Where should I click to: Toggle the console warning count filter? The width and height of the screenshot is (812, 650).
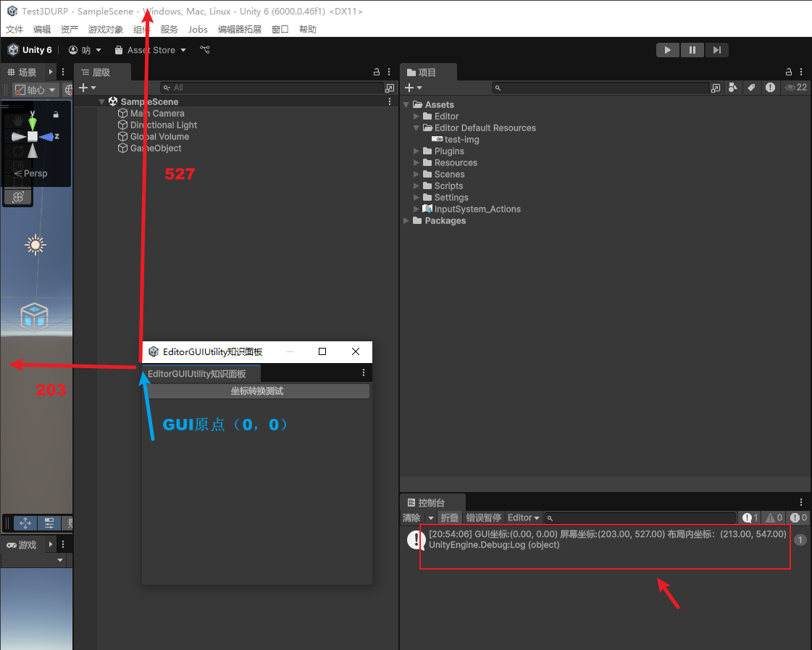point(774,518)
